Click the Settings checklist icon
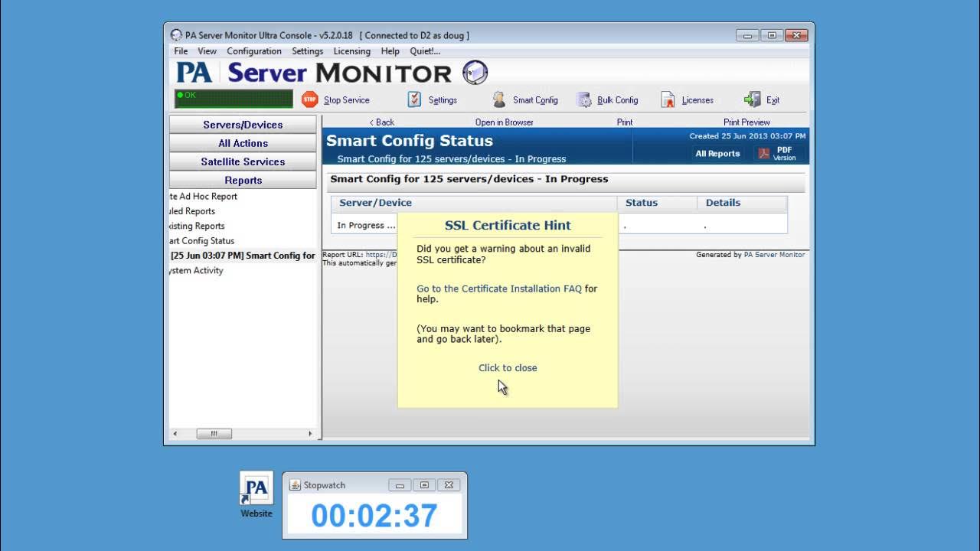 [414, 99]
